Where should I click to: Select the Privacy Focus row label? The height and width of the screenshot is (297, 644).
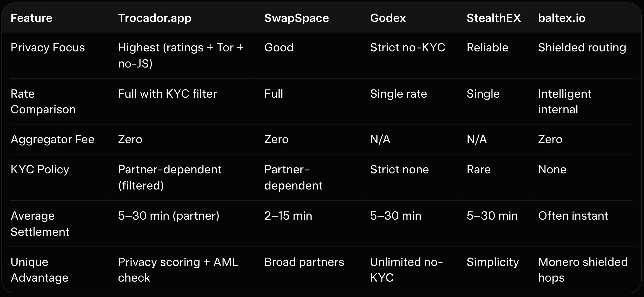(x=47, y=47)
